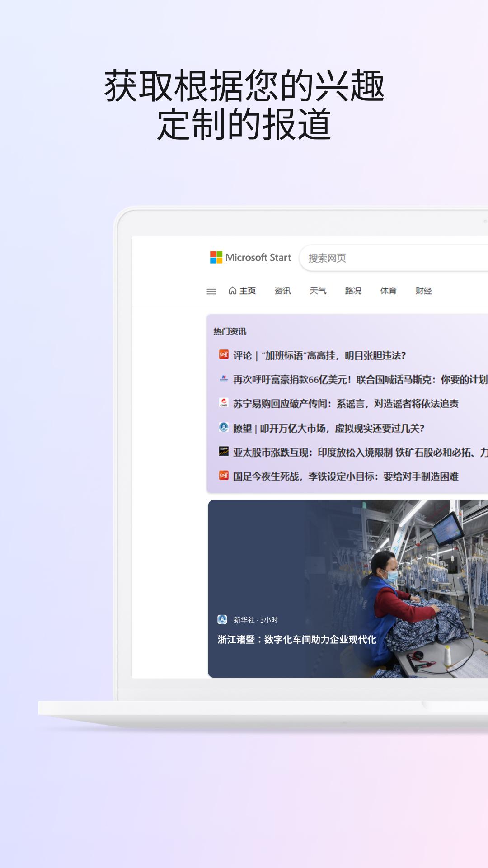Click source icon next to 苏宁易购 headline
This screenshot has height=868, width=488.
224,402
